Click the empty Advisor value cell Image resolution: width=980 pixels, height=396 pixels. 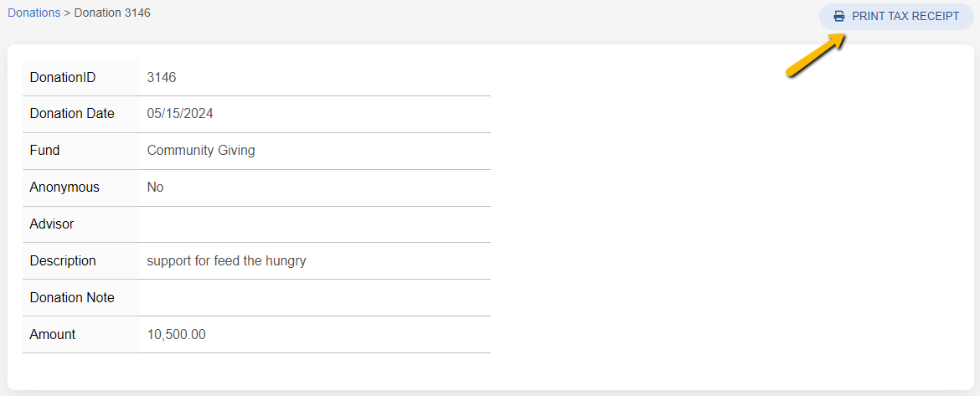click(314, 224)
